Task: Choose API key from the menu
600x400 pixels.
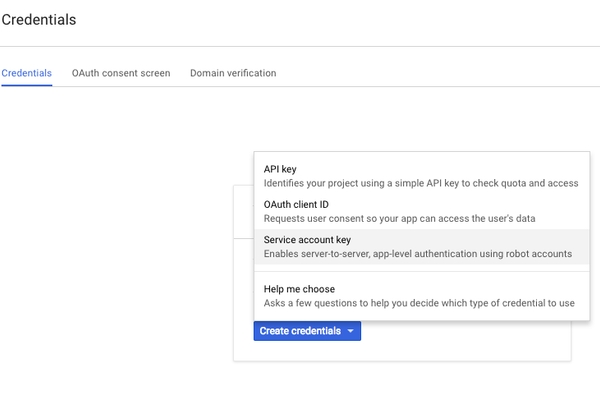Action: pyautogui.click(x=280, y=169)
